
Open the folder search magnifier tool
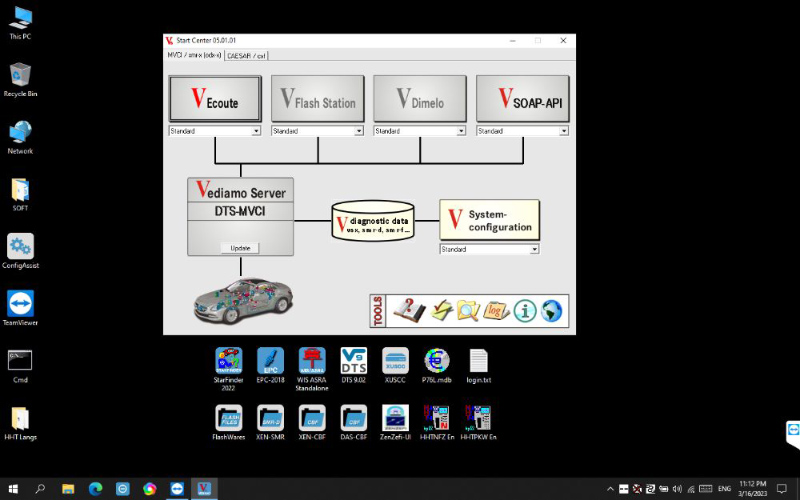tap(468, 311)
